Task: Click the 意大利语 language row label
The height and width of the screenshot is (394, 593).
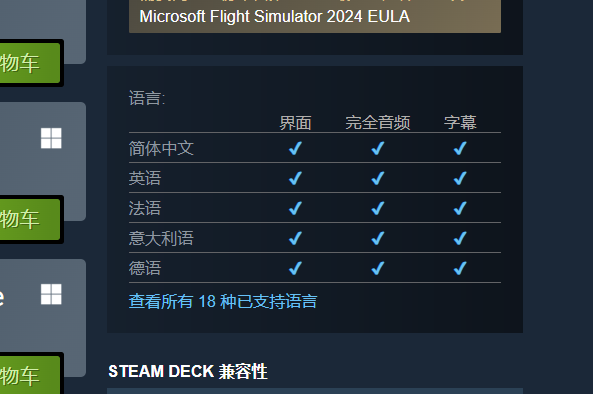Action: tap(161, 238)
